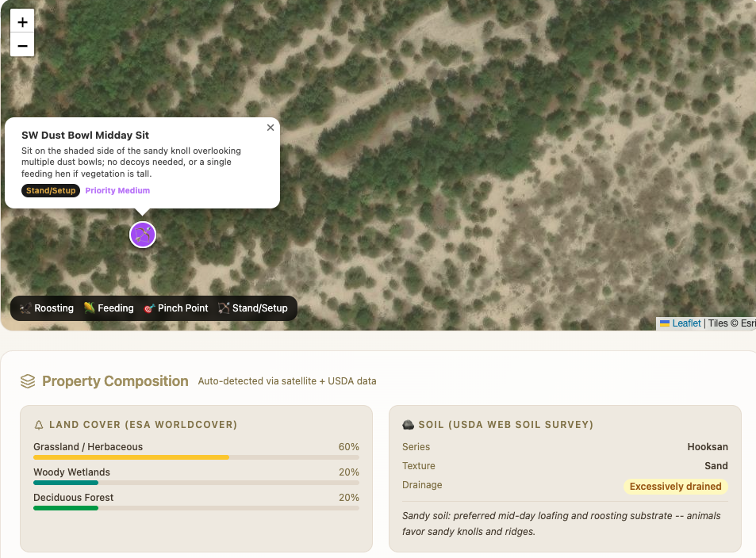Click the Priority Medium label
This screenshot has height=558, width=756.
[x=117, y=190]
